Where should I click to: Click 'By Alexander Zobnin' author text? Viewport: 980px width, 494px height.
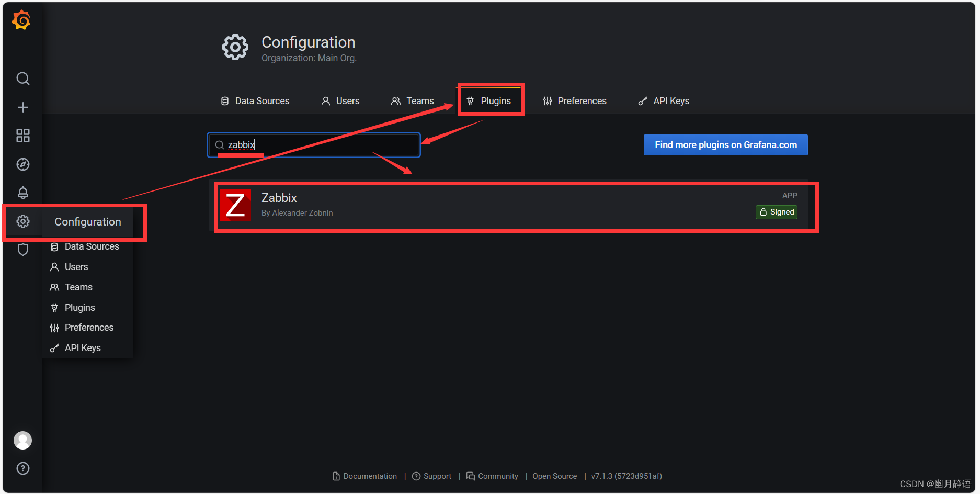coord(297,213)
